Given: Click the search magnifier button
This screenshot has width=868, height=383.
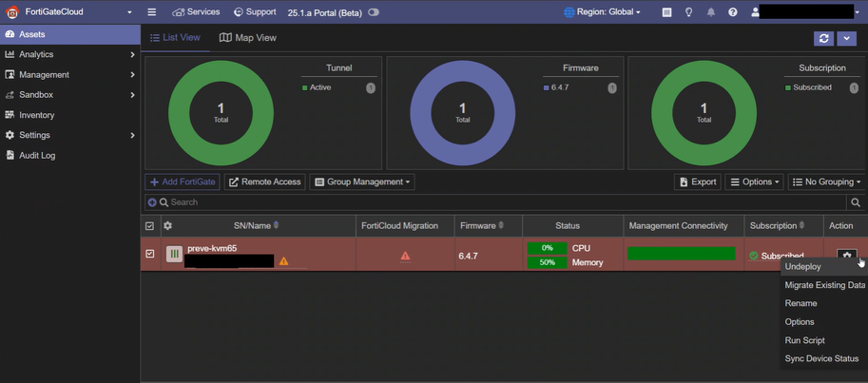Looking at the screenshot, I should pos(856,202).
